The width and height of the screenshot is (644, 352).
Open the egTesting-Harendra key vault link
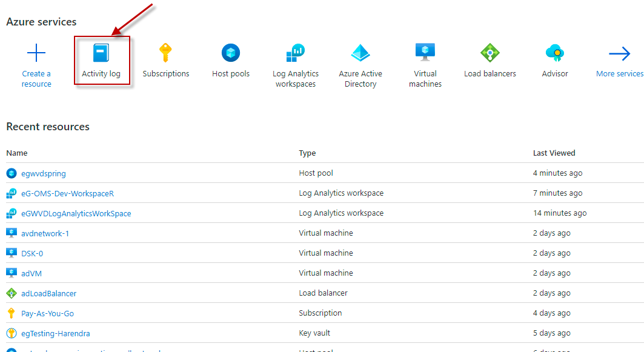coord(56,333)
